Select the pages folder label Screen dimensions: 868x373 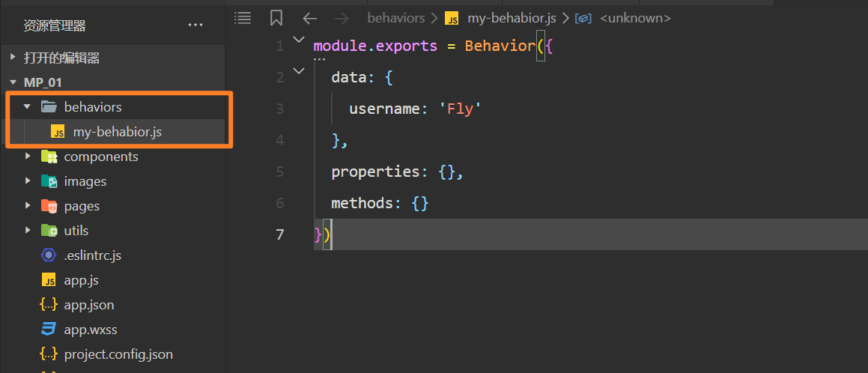(x=82, y=206)
